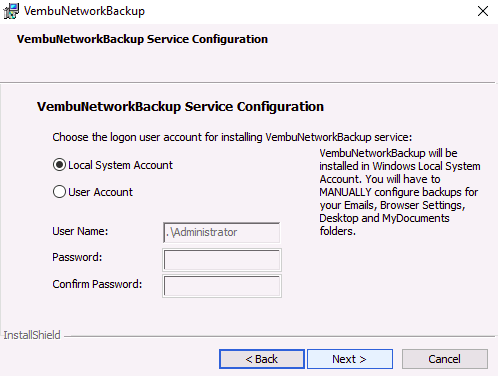Click the VembuNetworkBackup title bar text
The image size is (498, 376).
coord(84,11)
